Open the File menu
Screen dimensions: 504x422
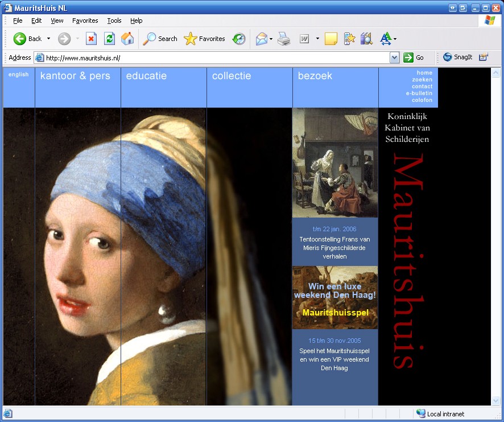(18, 21)
